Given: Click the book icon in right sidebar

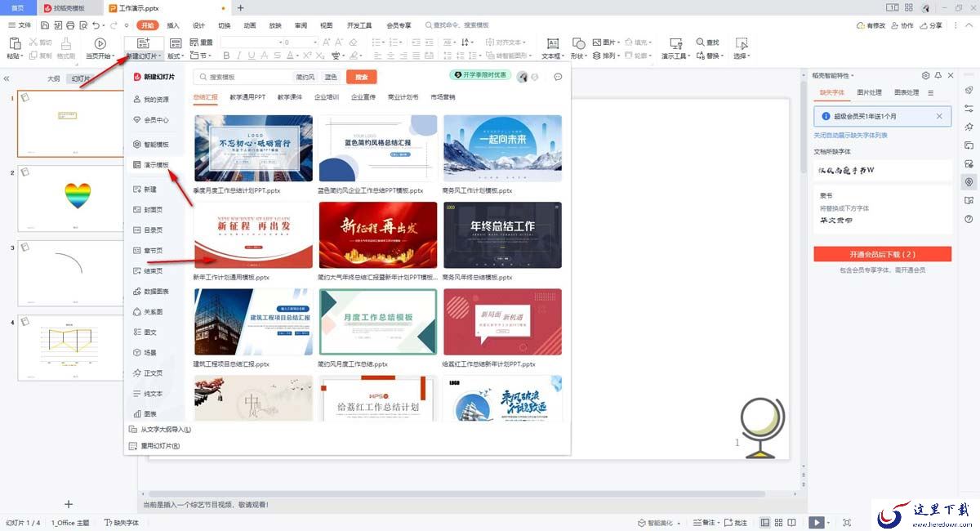Looking at the screenshot, I should click(x=969, y=200).
